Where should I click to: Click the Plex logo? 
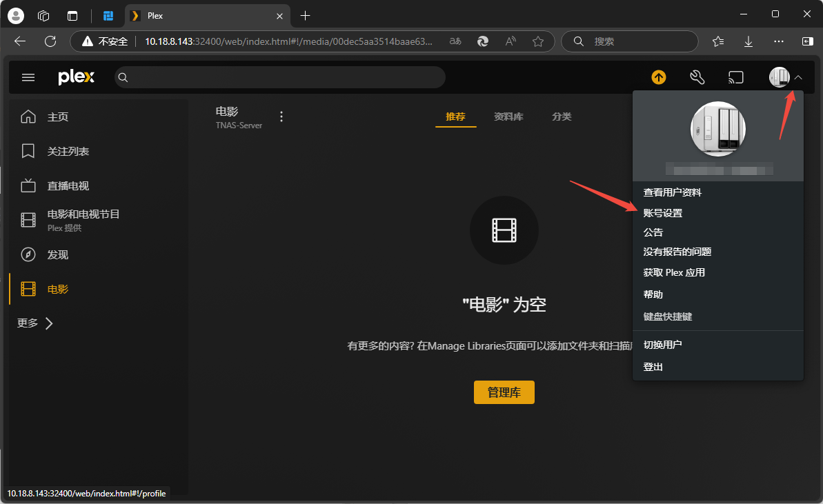(x=76, y=78)
